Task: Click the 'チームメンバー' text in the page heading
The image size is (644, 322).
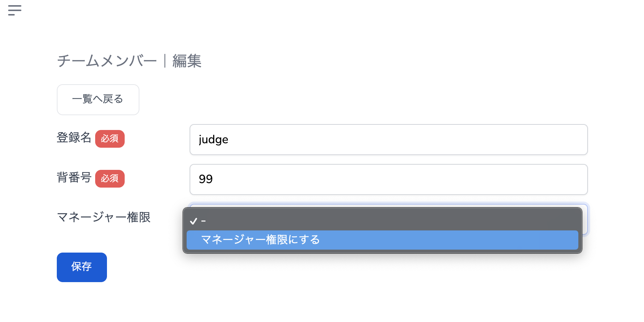Action: point(107,61)
